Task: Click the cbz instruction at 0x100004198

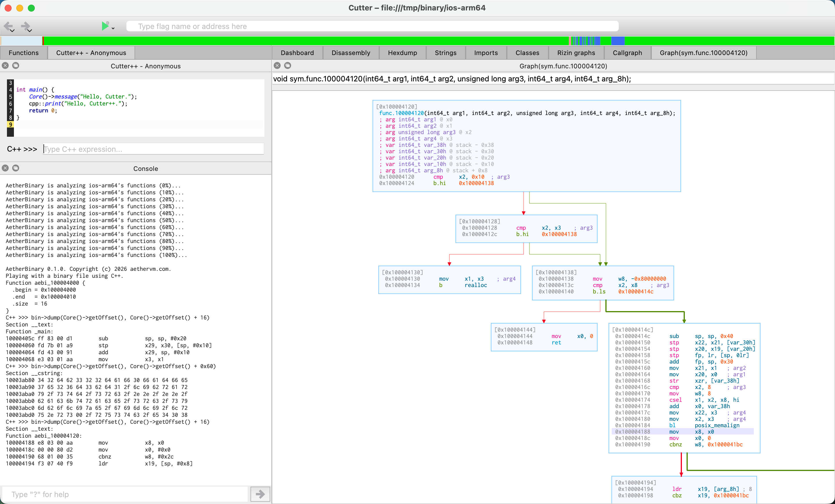Action: [683, 495]
